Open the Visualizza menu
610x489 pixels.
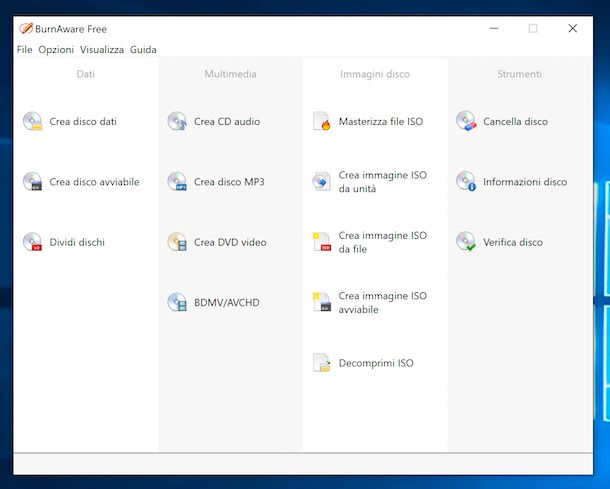(x=102, y=50)
